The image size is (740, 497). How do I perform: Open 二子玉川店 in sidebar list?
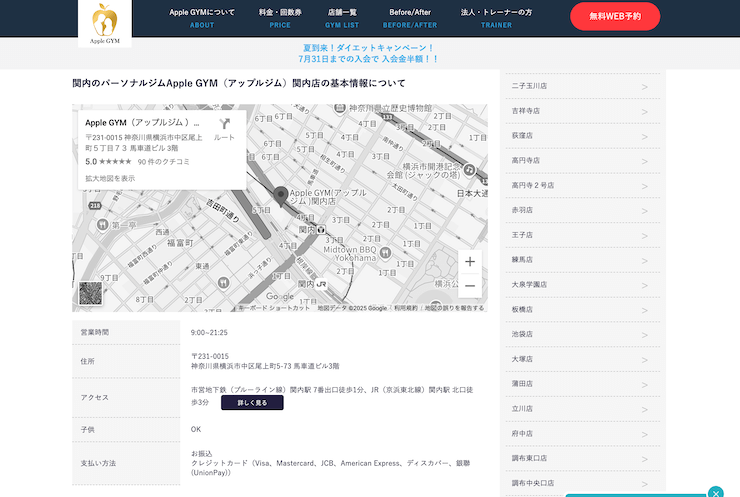[x=583, y=86]
